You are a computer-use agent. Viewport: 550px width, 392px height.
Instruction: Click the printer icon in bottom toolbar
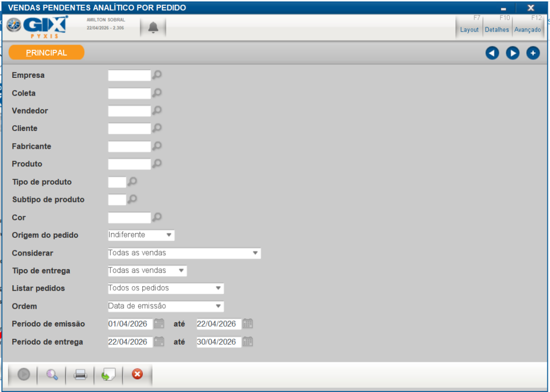click(x=80, y=374)
